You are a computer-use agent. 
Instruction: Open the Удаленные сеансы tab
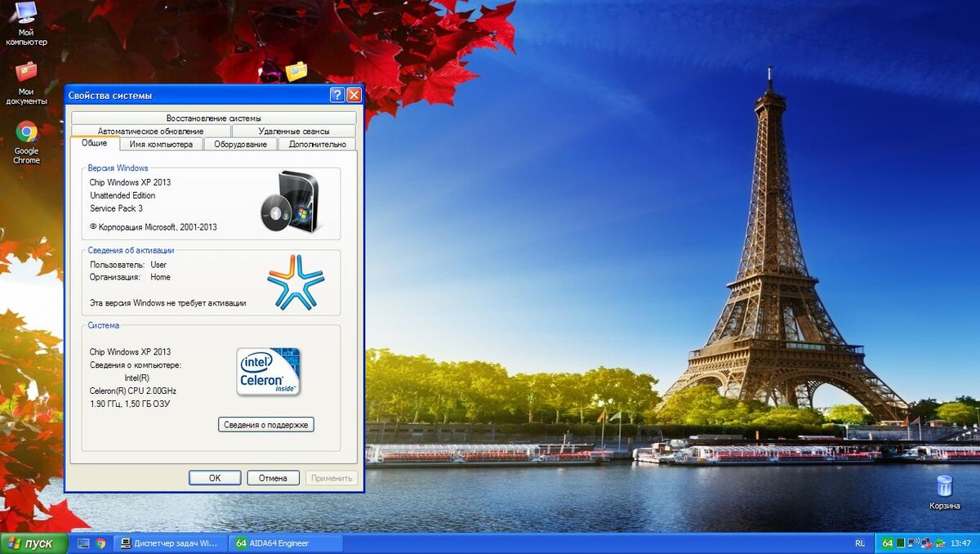294,131
